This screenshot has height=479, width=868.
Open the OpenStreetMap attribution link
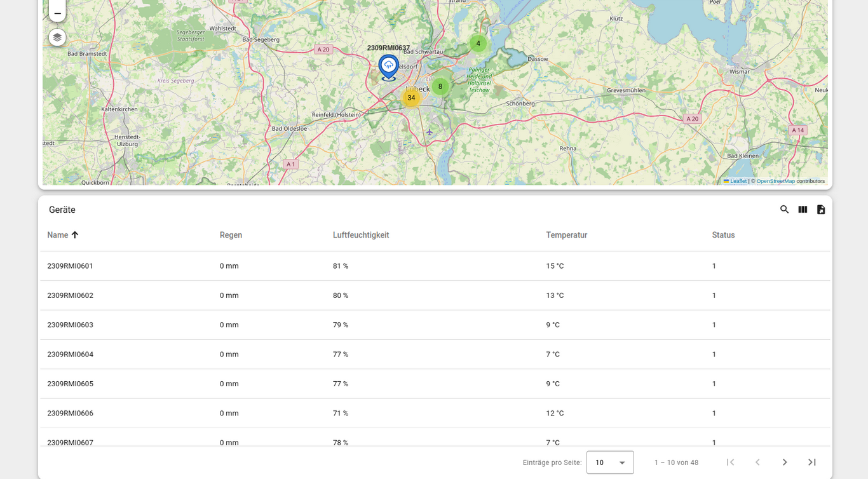click(x=775, y=181)
